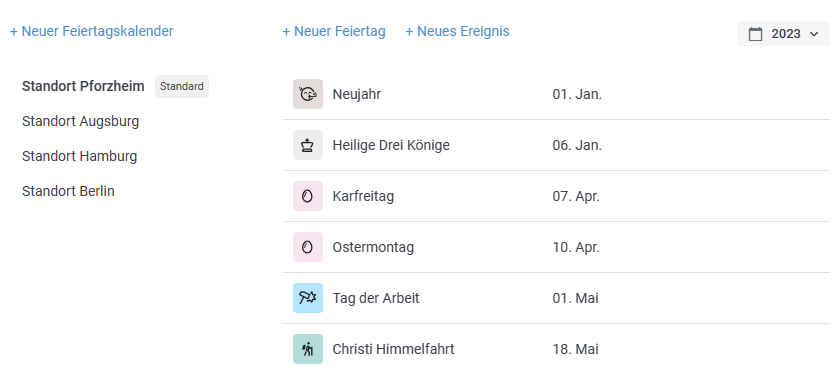Viewport: 840px width, 372px height.
Task: Select Standort Augsburg calendar
Action: coord(80,121)
